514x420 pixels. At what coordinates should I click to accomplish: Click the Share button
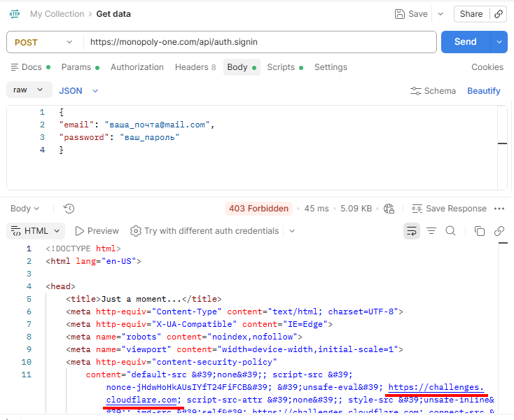[471, 14]
